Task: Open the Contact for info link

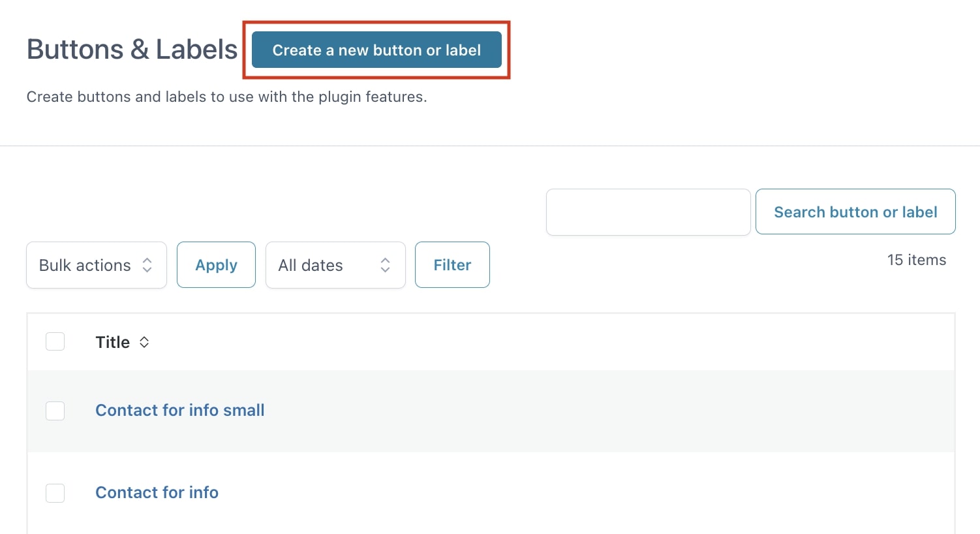Action: (x=157, y=492)
